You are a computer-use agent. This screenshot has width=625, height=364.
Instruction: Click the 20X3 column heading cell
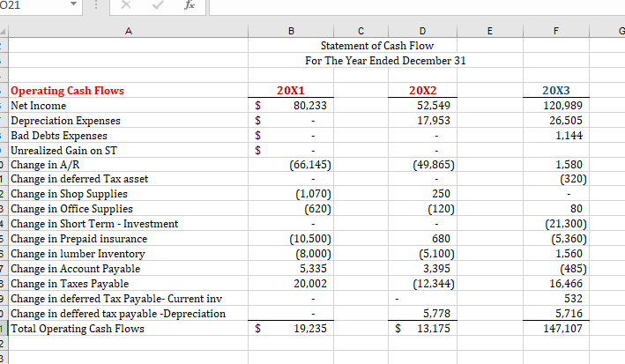point(556,91)
